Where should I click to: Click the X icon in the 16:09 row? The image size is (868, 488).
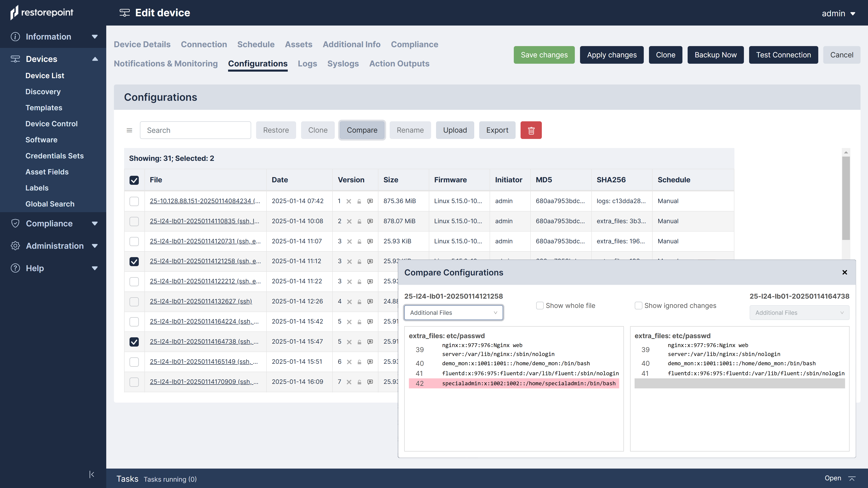point(349,382)
